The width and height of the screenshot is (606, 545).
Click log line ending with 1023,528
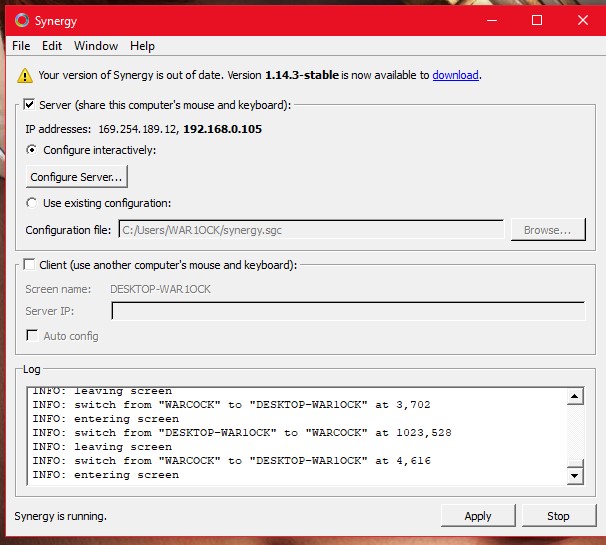click(x=242, y=433)
